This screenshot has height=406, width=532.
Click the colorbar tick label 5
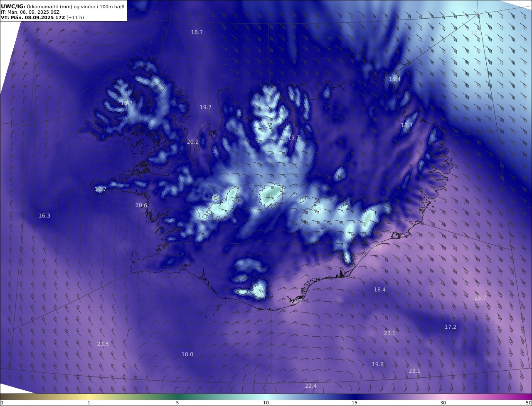[x=177, y=403]
